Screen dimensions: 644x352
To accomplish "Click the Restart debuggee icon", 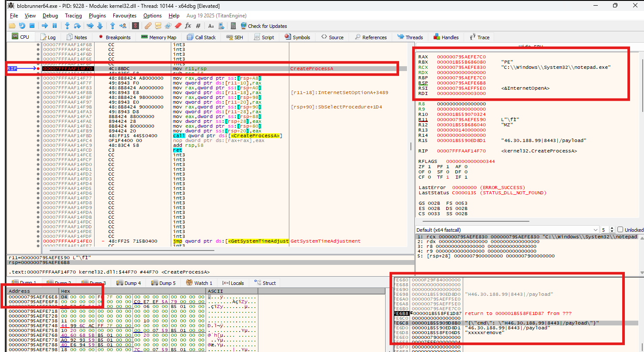I will click(22, 26).
